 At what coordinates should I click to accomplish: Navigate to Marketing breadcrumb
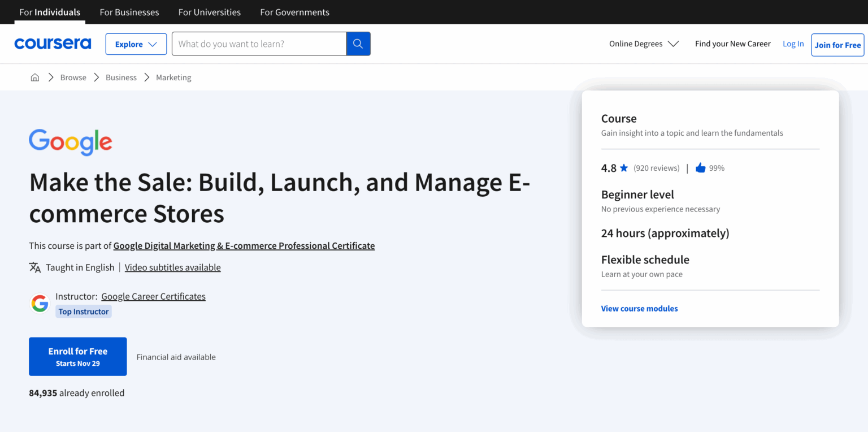(173, 77)
